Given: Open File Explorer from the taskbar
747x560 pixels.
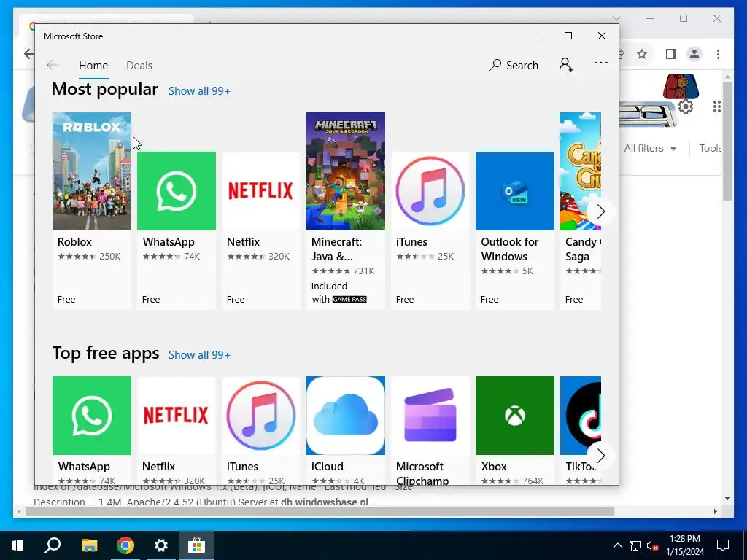Looking at the screenshot, I should (x=89, y=545).
